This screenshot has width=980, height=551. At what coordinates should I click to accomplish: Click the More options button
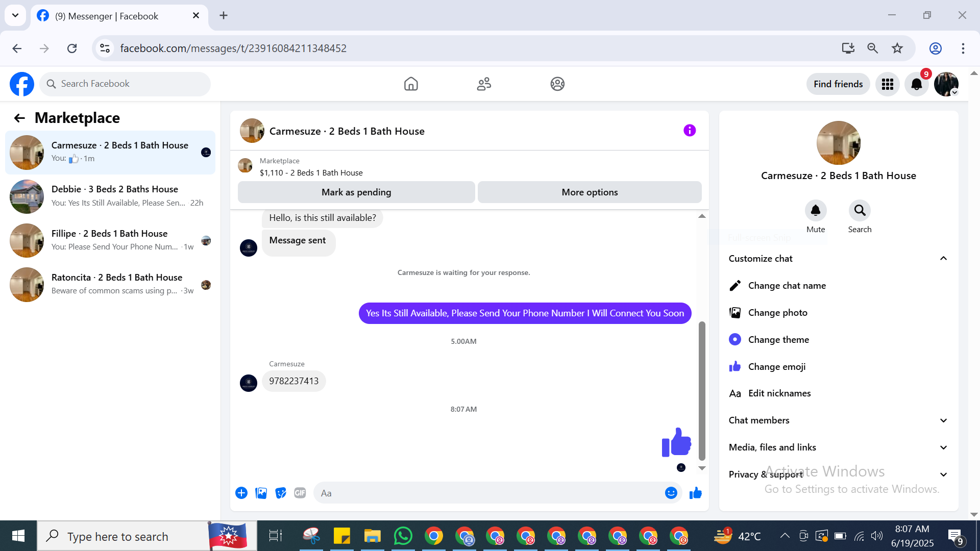tap(590, 192)
